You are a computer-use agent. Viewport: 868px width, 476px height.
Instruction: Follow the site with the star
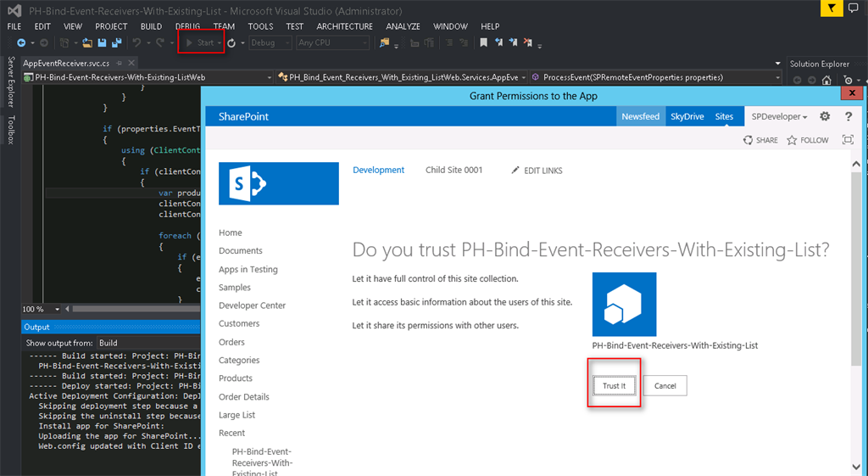pyautogui.click(x=792, y=140)
